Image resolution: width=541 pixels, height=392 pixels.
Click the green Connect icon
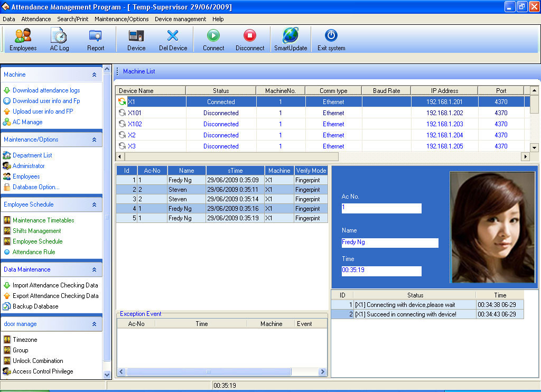click(213, 36)
